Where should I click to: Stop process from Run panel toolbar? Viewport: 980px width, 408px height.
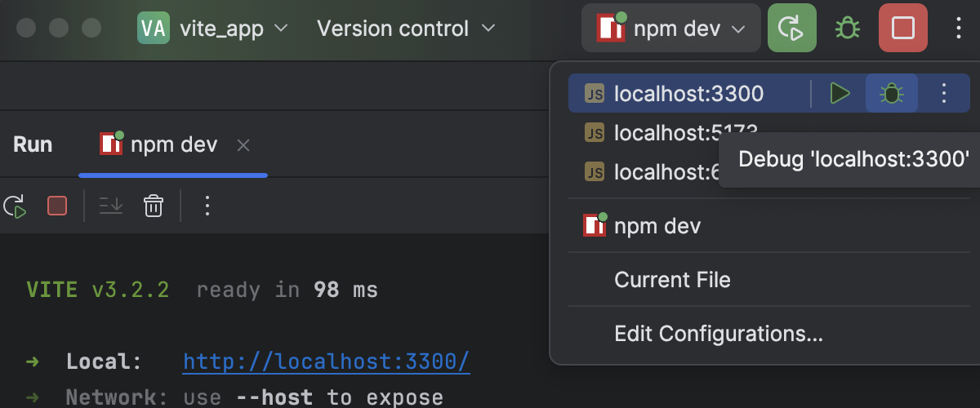pyautogui.click(x=57, y=206)
